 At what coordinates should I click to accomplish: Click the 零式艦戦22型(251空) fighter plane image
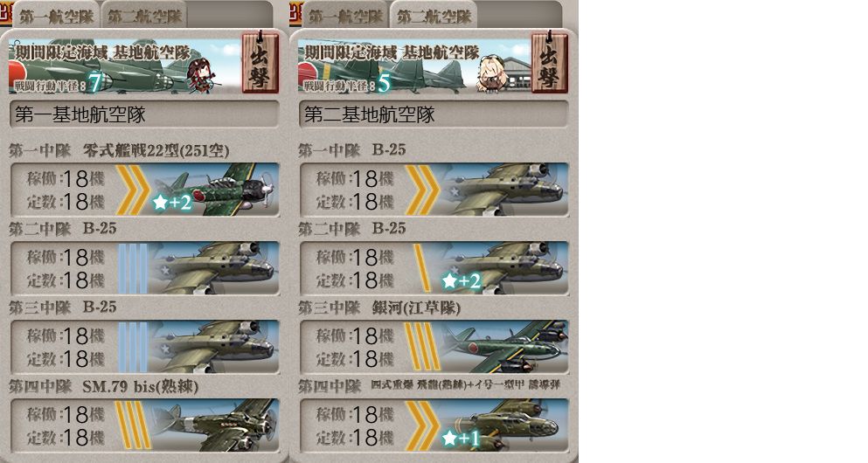[x=217, y=190]
